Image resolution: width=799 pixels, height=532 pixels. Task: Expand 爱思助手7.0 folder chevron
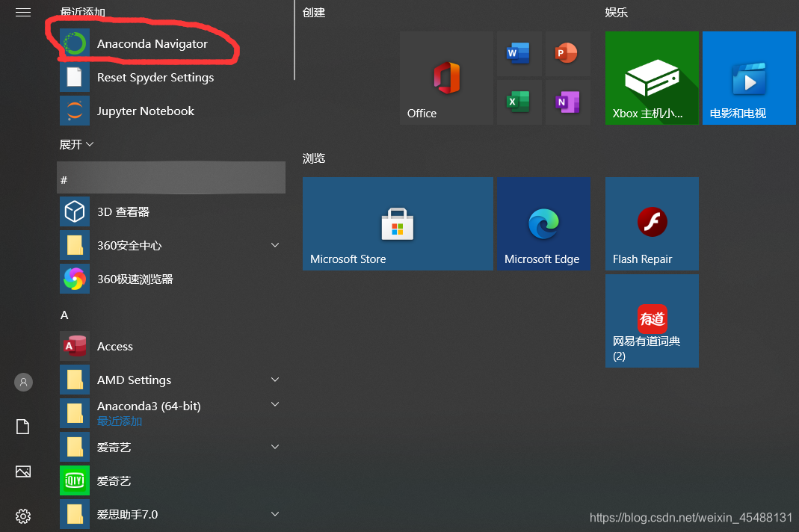point(274,514)
